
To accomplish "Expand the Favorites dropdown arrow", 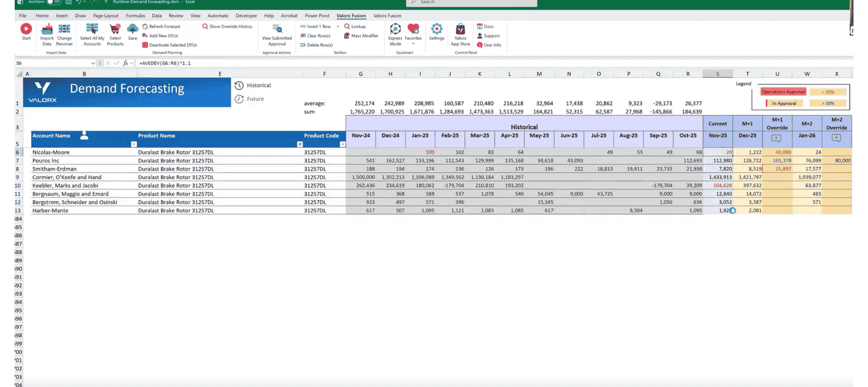I will coord(413,44).
